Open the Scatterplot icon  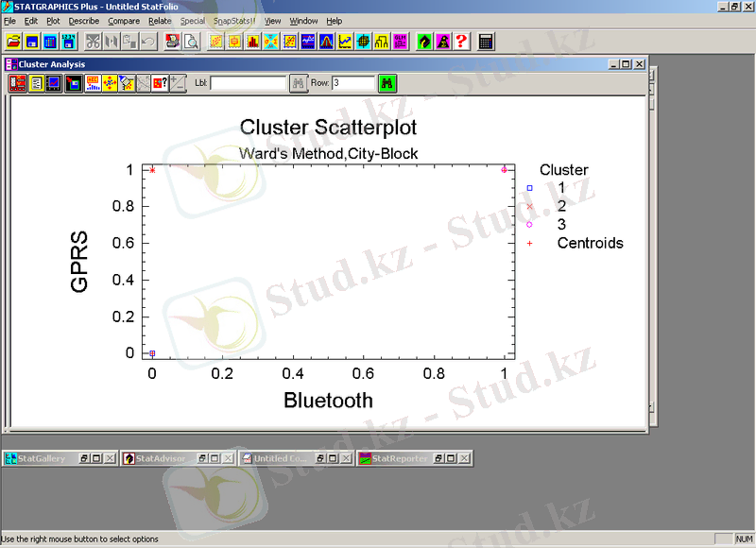215,42
